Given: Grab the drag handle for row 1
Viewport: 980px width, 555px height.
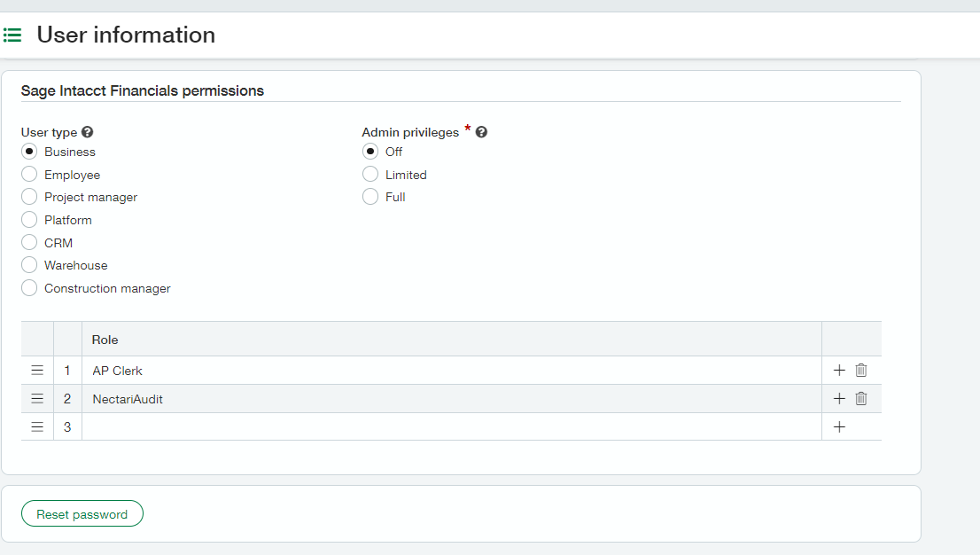Looking at the screenshot, I should coord(37,371).
